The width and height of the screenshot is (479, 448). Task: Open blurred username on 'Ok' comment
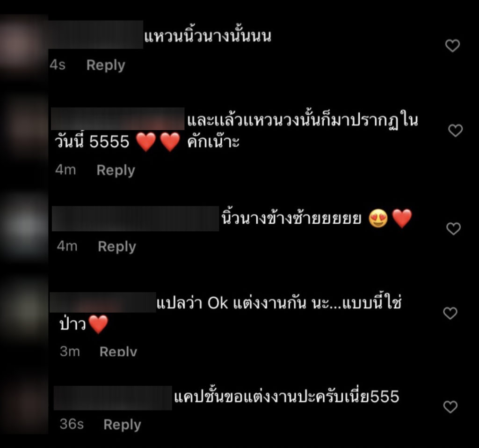tap(103, 302)
